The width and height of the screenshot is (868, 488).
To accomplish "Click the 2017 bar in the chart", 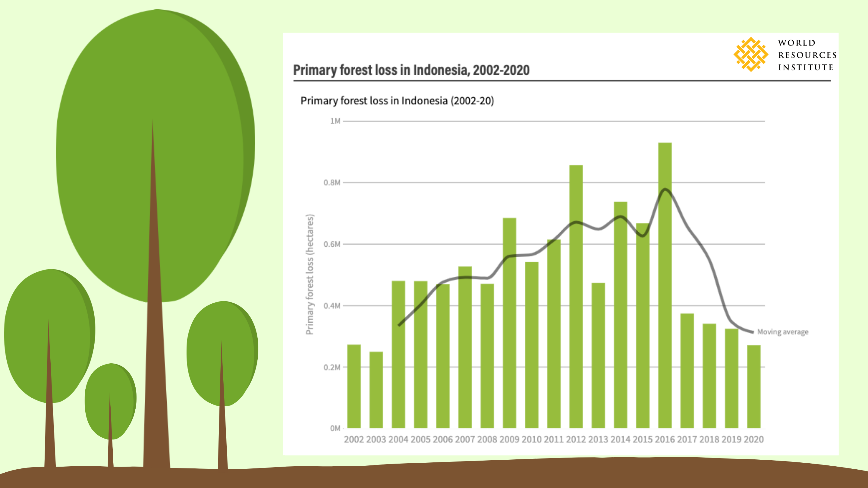I will pos(687,371).
